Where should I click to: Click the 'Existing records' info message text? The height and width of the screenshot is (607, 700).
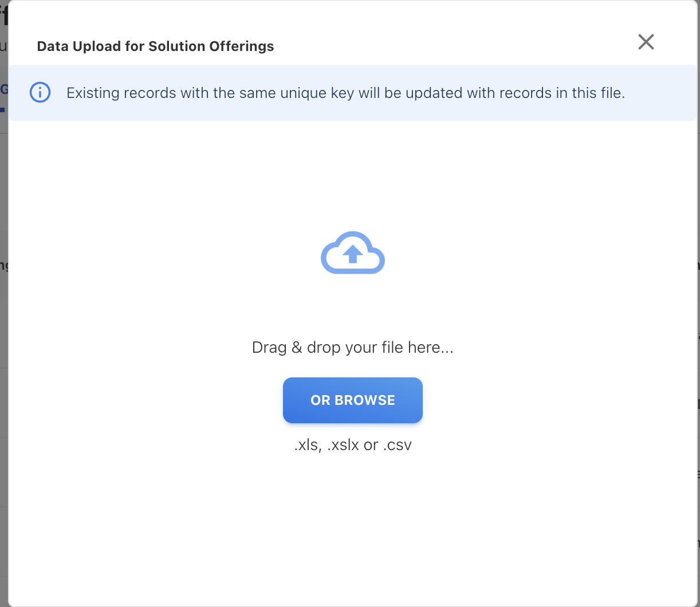[345, 93]
